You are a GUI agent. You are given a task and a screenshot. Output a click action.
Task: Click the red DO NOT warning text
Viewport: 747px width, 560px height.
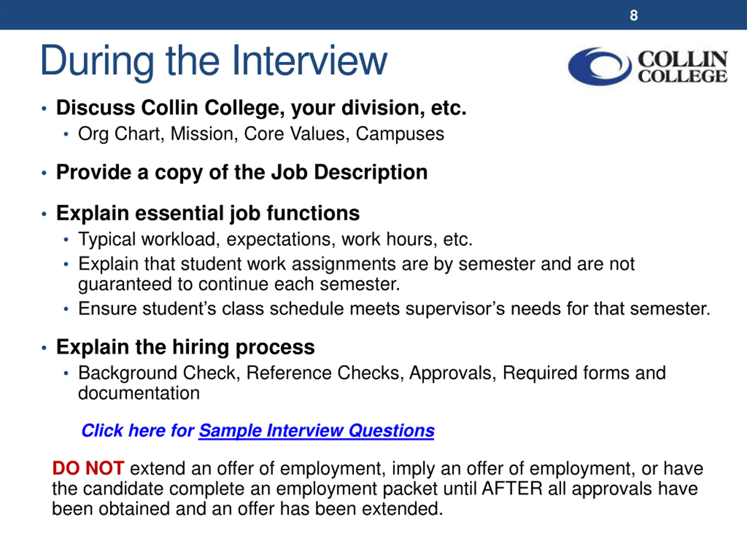click(x=88, y=468)
